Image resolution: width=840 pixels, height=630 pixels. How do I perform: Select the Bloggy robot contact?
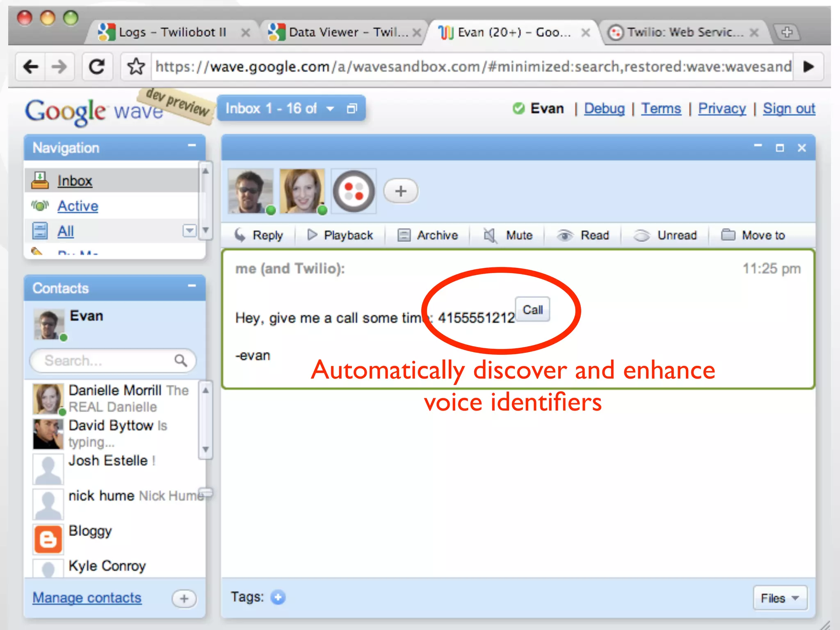tap(115, 539)
